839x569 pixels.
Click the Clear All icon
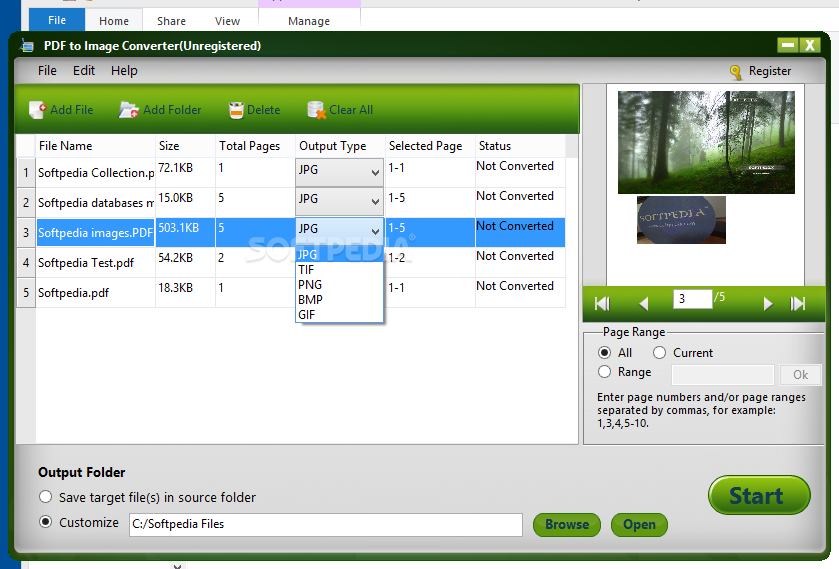tap(317, 110)
